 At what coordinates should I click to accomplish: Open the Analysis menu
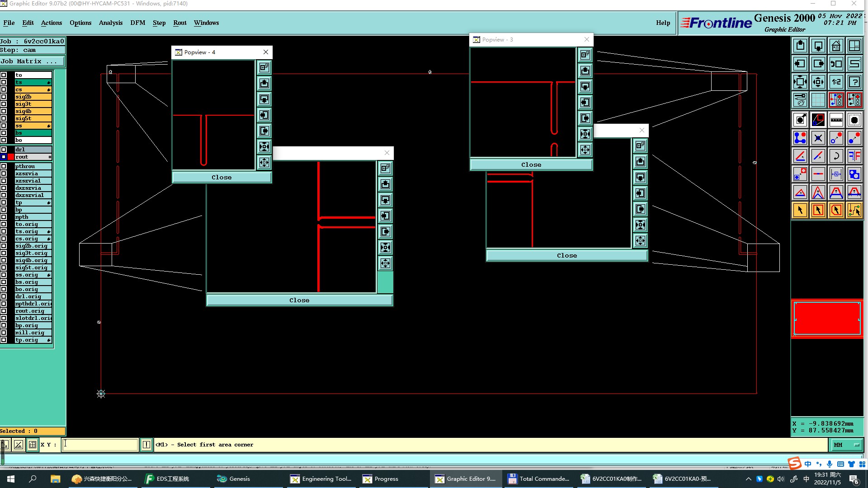[110, 23]
